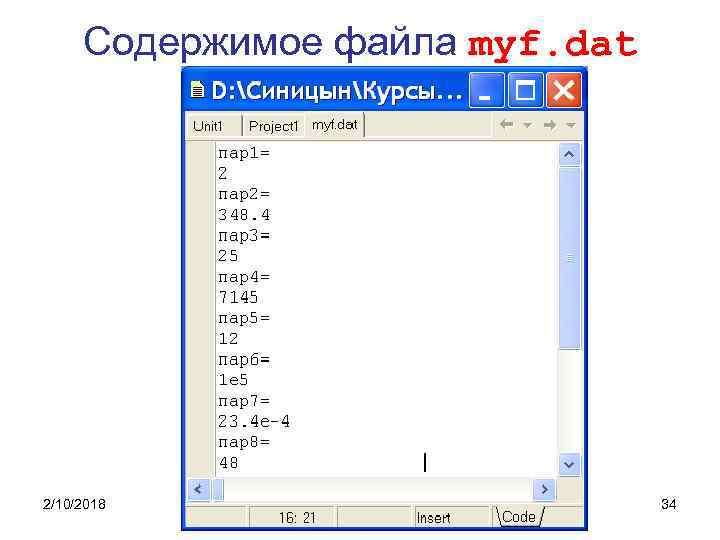
Task: Click the 'Insert' status bar indicator
Action: (x=433, y=518)
